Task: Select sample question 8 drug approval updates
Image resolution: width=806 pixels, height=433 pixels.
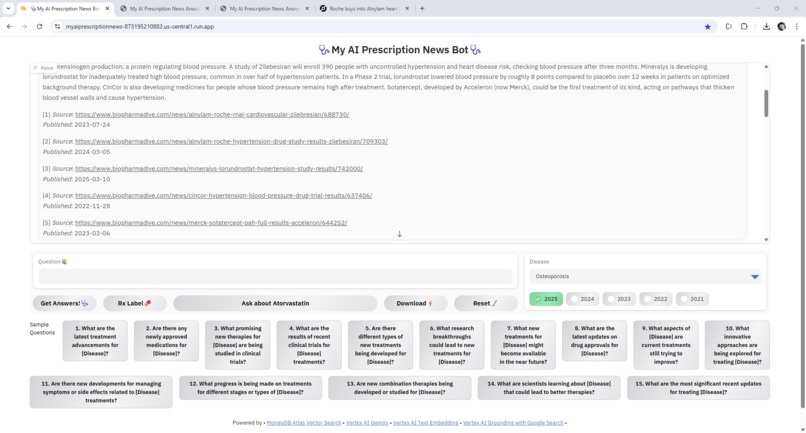Action: (x=594, y=340)
